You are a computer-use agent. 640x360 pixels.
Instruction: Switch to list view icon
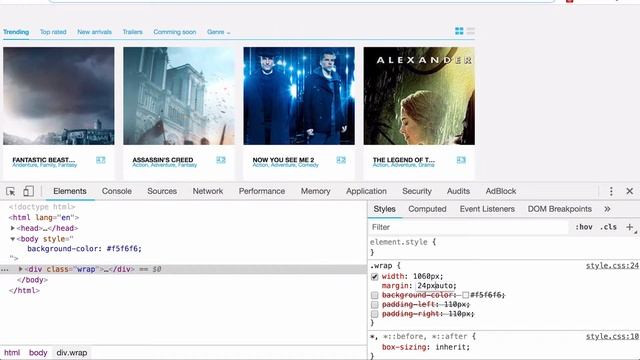tap(471, 31)
